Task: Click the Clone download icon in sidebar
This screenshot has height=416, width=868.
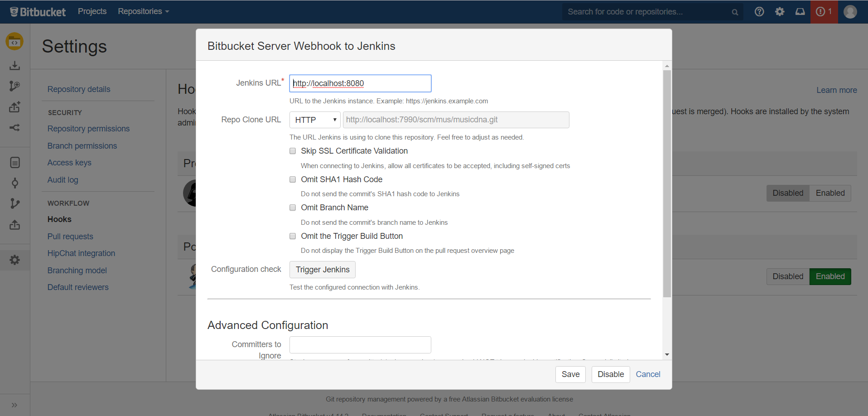Action: [x=14, y=66]
